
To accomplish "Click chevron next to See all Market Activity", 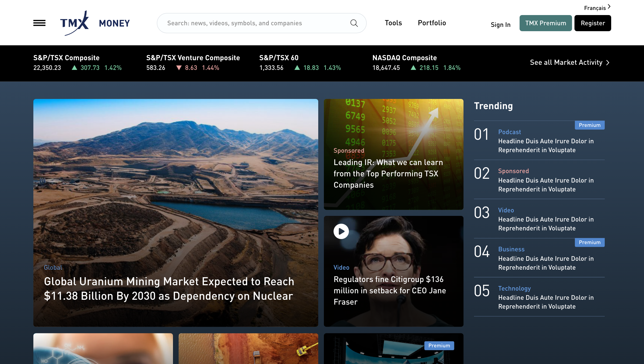I will 608,63.
